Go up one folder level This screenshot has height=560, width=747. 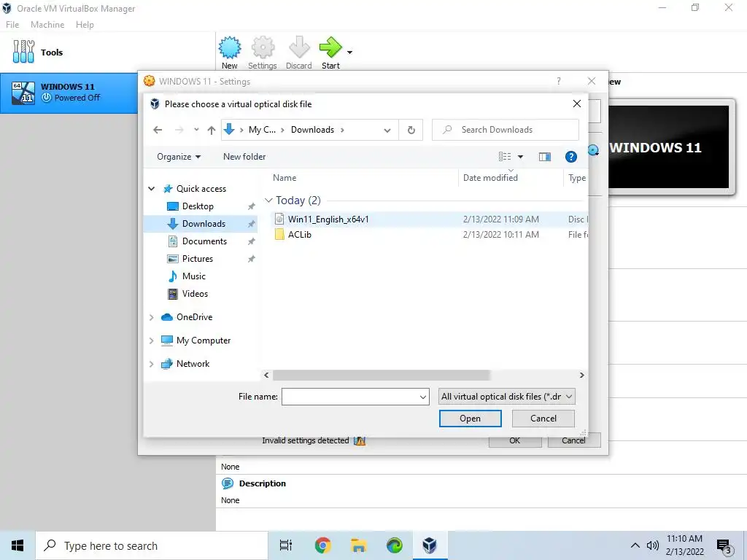click(212, 130)
